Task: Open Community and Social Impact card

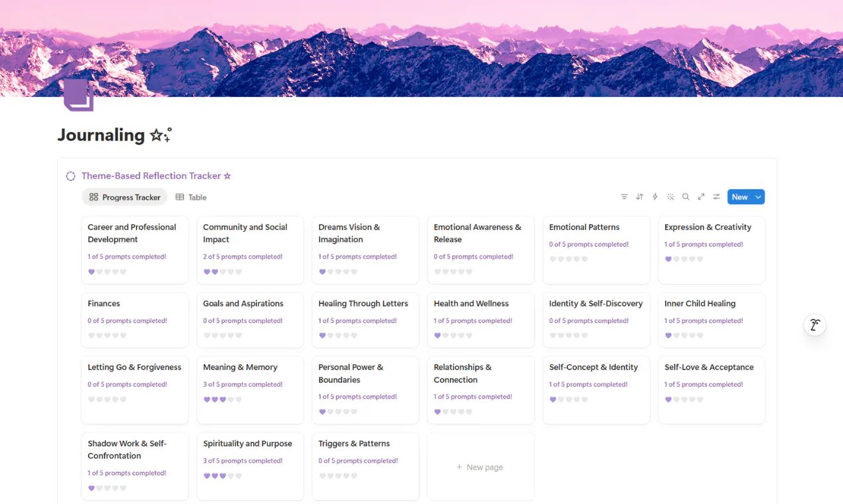Action: click(x=250, y=250)
